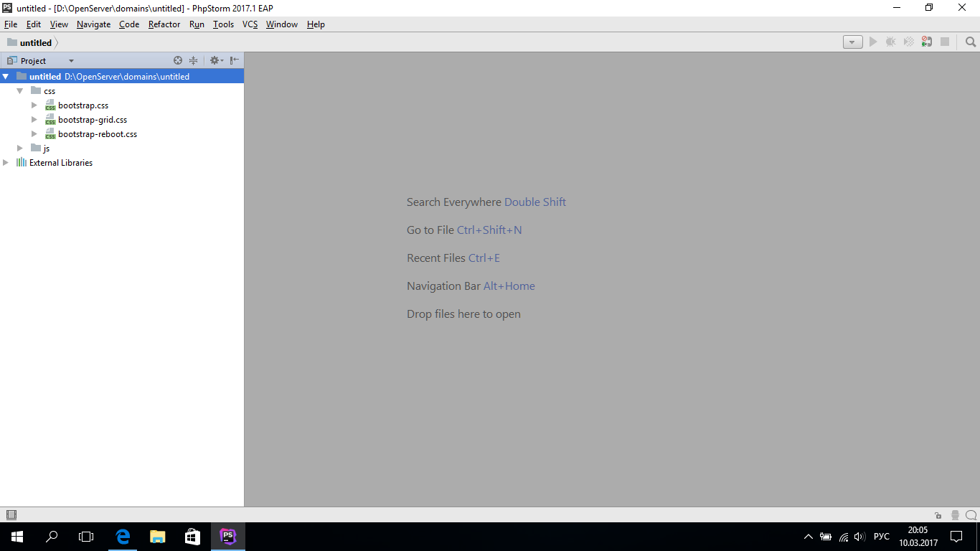Open the Project view selector dropdown

[x=71, y=61]
